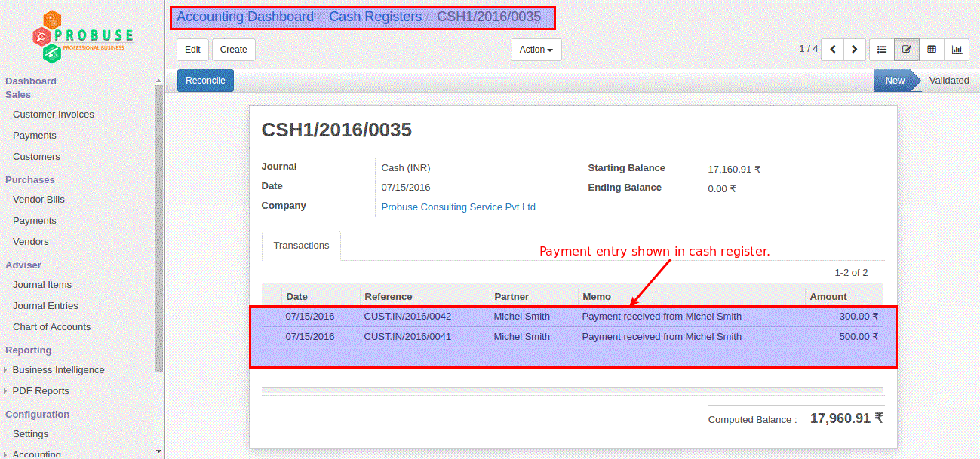The image size is (980, 459).
Task: Click the 500.00 ₹ amount cell
Action: coord(859,337)
